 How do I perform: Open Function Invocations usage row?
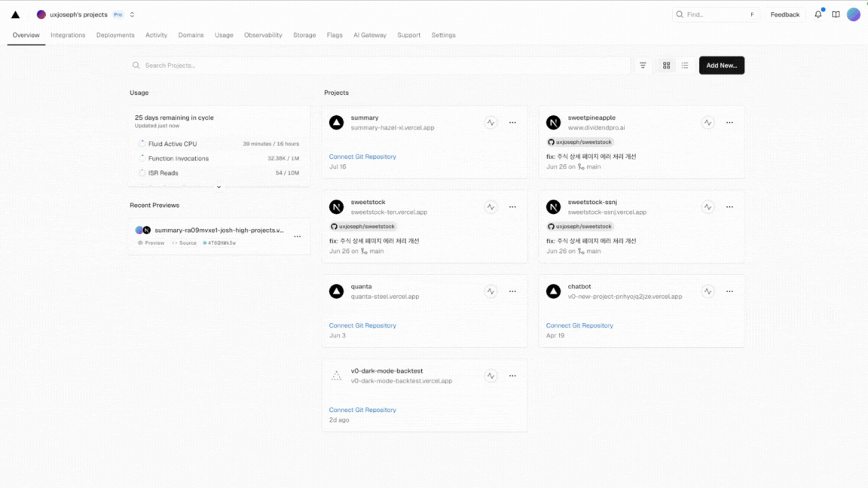point(219,158)
